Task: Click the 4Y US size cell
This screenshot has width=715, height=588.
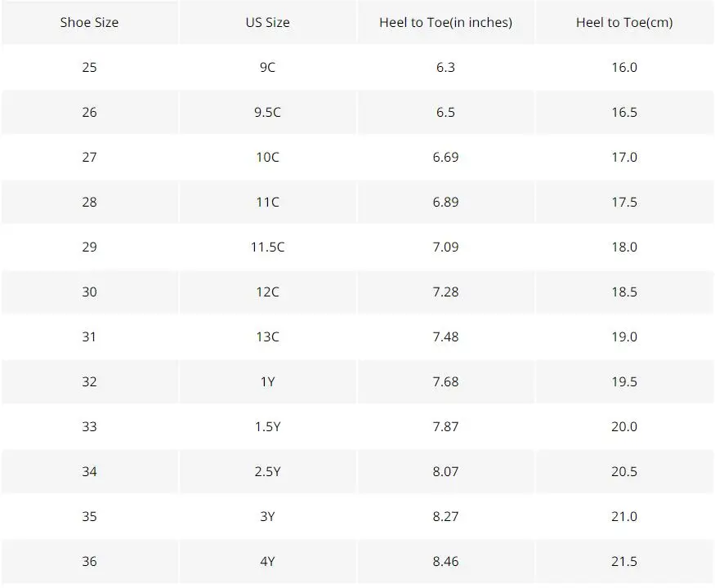Action: click(268, 561)
